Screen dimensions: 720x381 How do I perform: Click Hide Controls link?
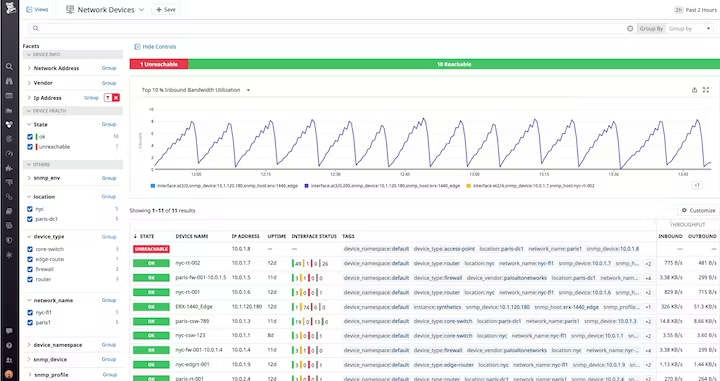pyautogui.click(x=155, y=47)
